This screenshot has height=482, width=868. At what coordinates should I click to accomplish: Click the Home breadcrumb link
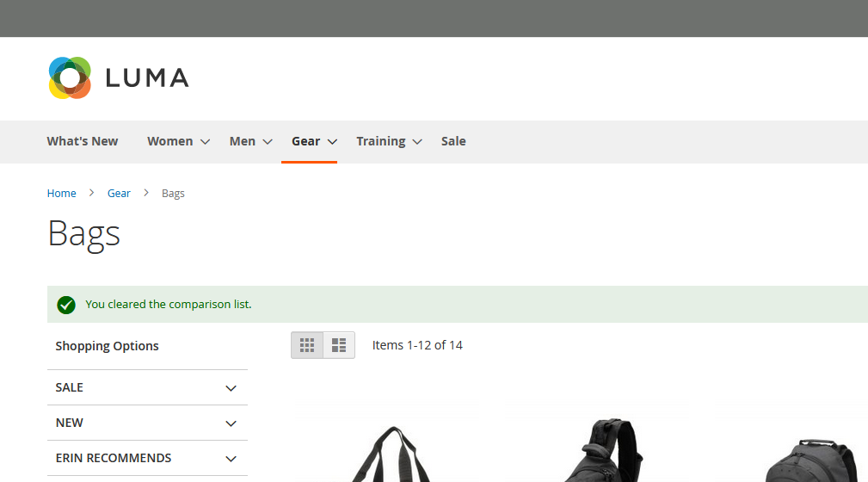click(x=62, y=194)
